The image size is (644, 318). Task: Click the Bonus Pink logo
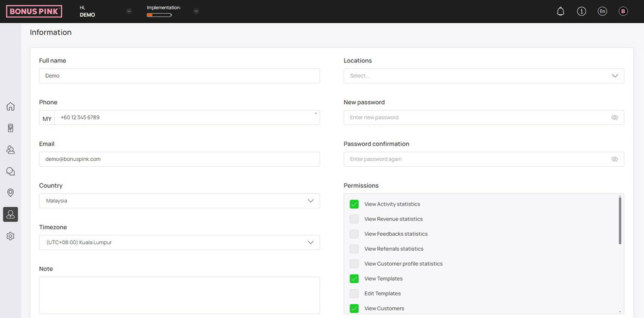tap(34, 11)
